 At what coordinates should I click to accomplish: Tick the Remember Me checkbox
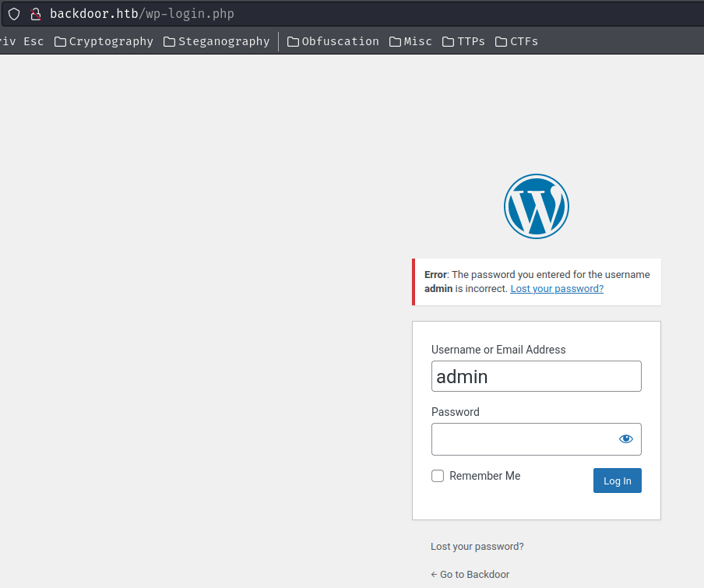[438, 476]
